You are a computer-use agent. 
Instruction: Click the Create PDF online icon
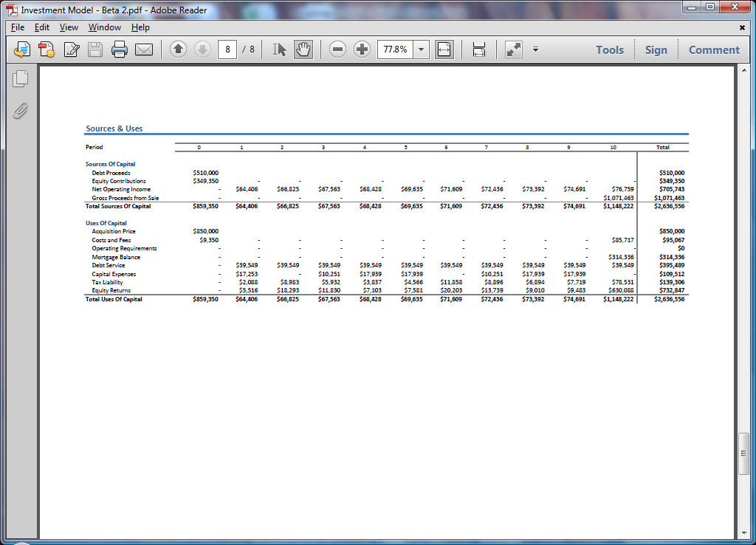coord(47,49)
